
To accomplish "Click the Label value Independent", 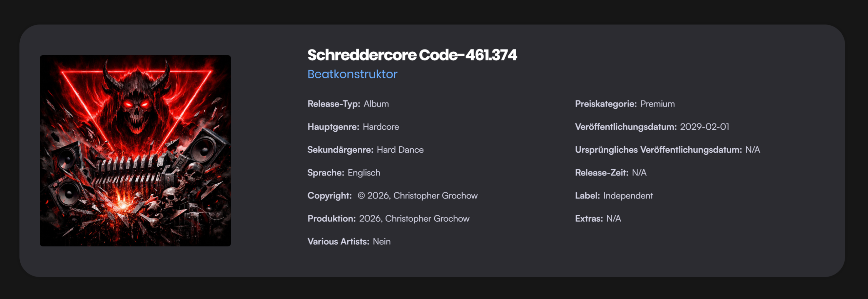I will [628, 196].
